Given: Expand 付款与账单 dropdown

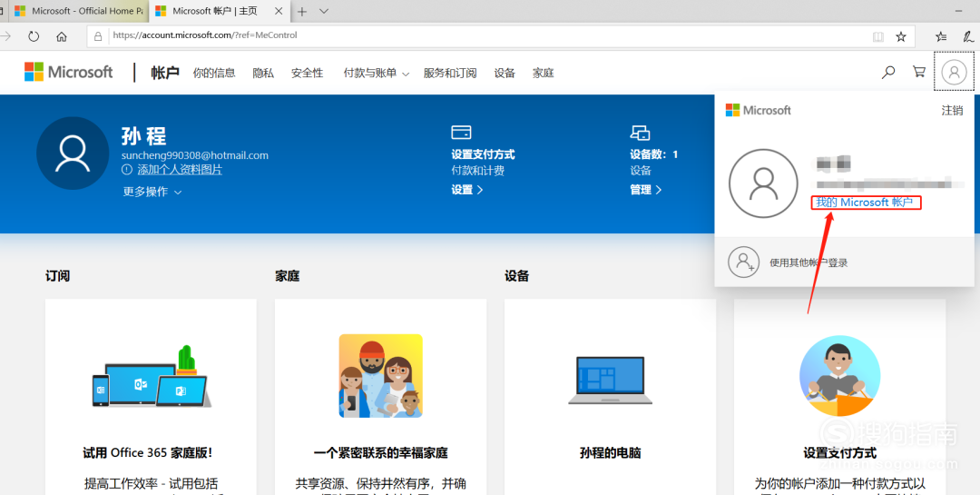Looking at the screenshot, I should [377, 74].
